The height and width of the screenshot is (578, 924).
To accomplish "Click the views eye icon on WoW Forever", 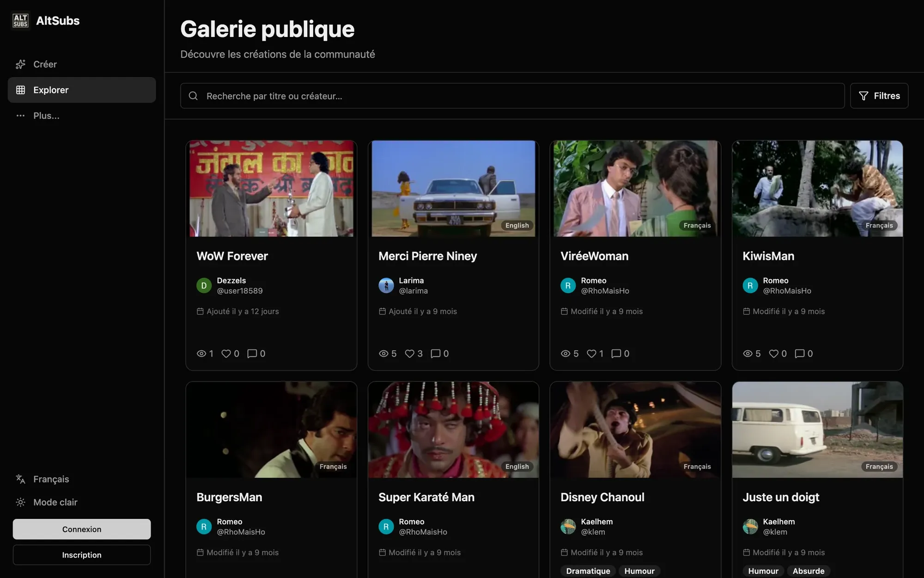I will (201, 354).
